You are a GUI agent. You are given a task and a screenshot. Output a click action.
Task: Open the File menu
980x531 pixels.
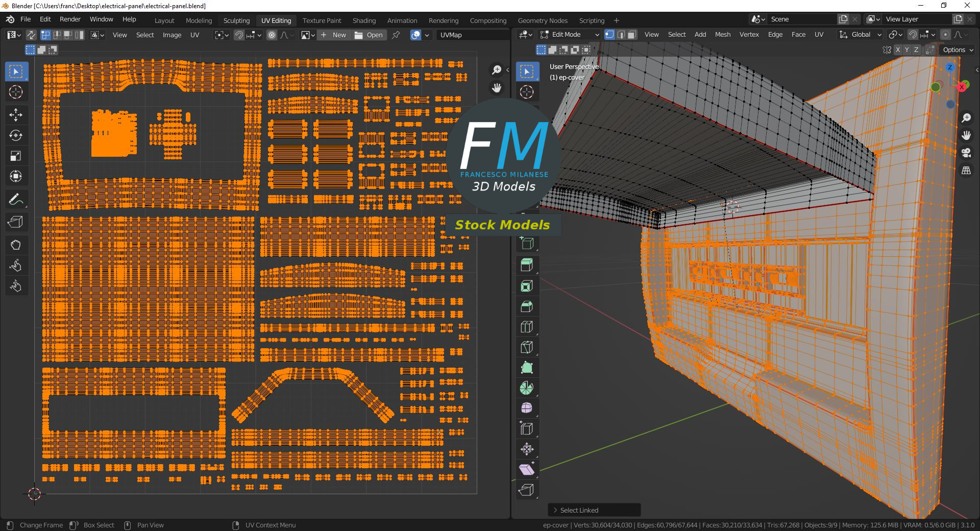[26, 19]
